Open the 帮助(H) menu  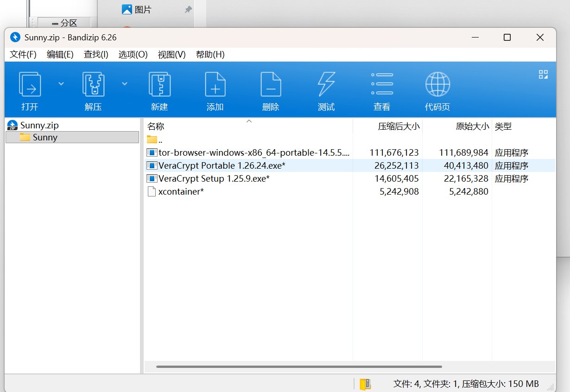click(210, 54)
